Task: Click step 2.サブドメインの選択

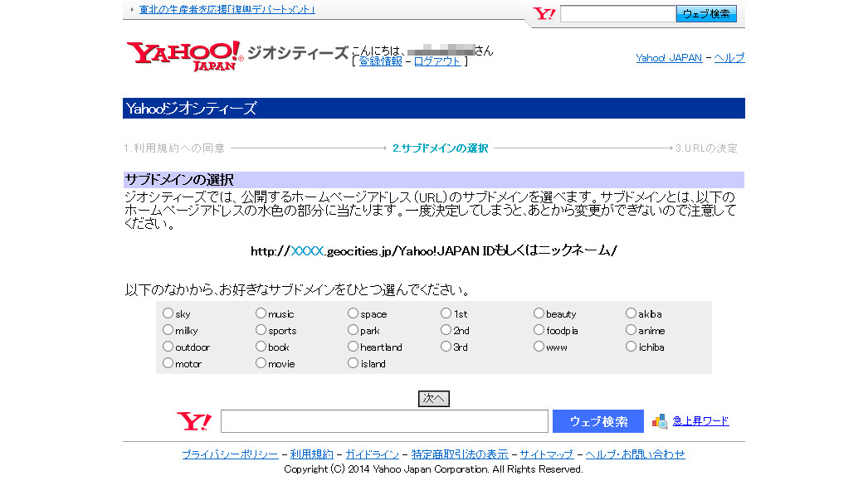Action: coord(440,148)
